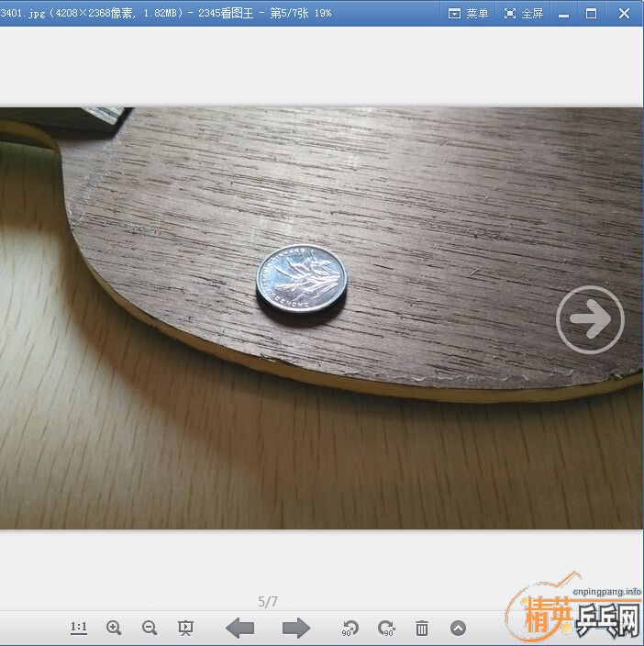Expand the thumbnail strip with up chevron
This screenshot has width=644, height=646.
click(458, 628)
